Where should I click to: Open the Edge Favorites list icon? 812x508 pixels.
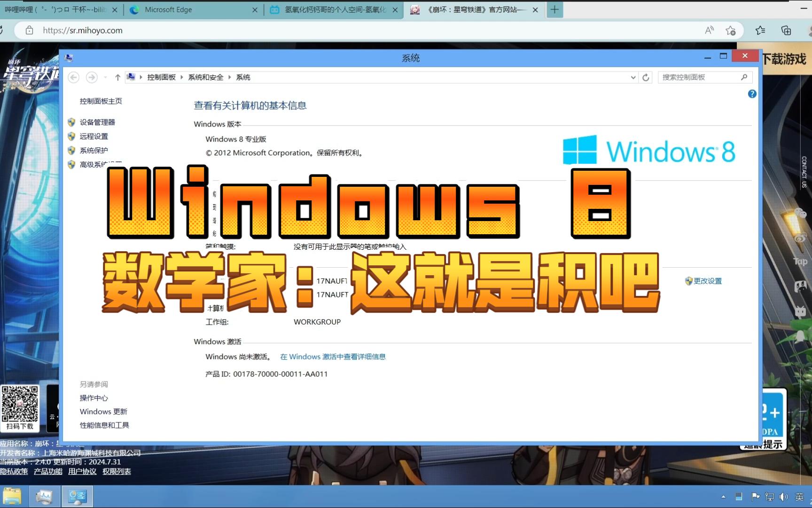coord(760,31)
